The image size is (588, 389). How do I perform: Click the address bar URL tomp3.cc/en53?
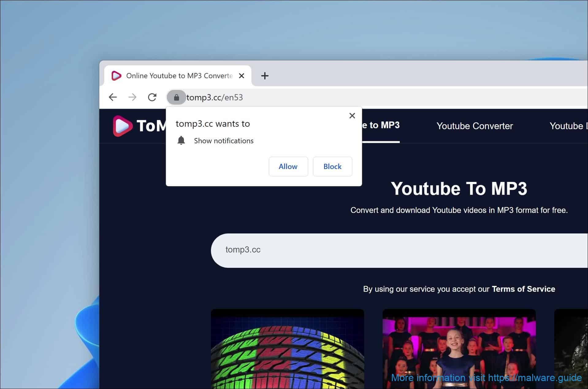tap(215, 97)
